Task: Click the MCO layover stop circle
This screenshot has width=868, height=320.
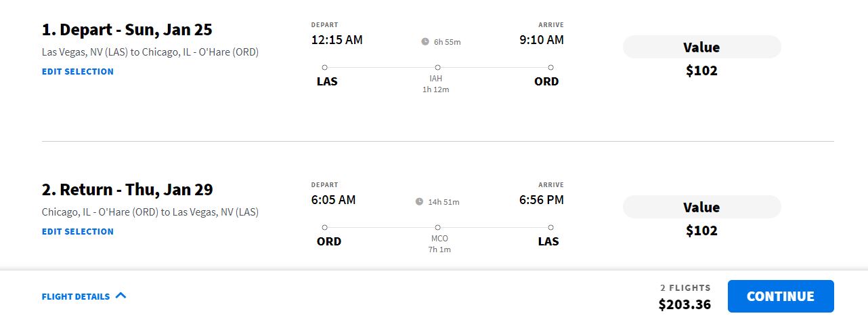Action: (x=437, y=227)
